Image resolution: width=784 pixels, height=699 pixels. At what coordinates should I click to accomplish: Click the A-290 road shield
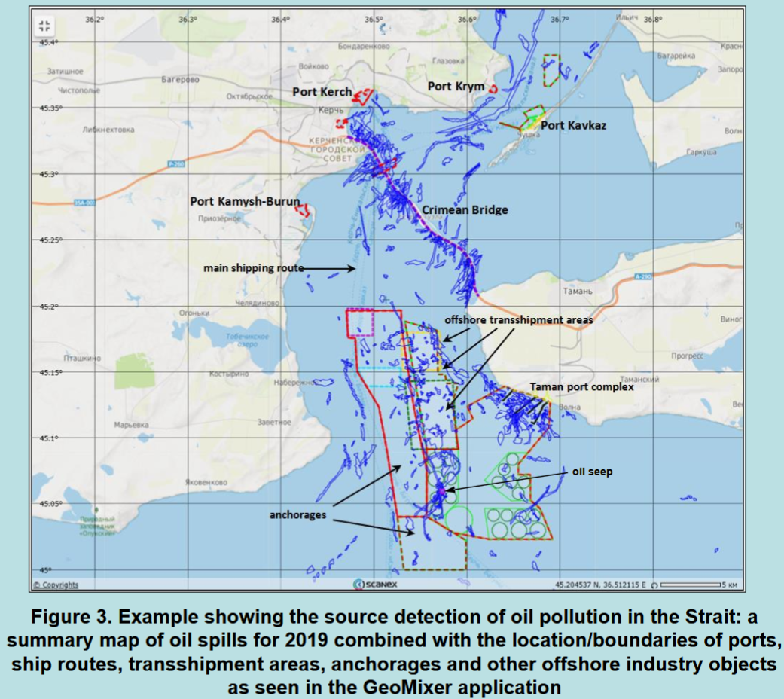[x=643, y=276]
